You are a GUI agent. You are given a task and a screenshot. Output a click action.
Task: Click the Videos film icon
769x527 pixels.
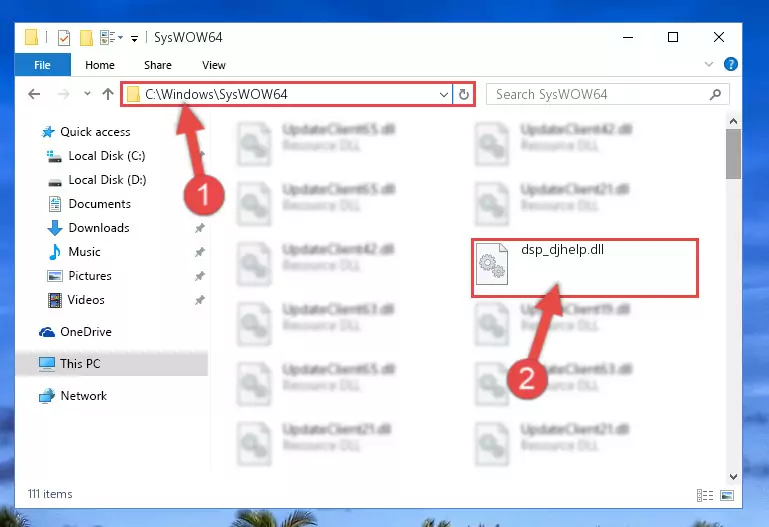pyautogui.click(x=54, y=300)
